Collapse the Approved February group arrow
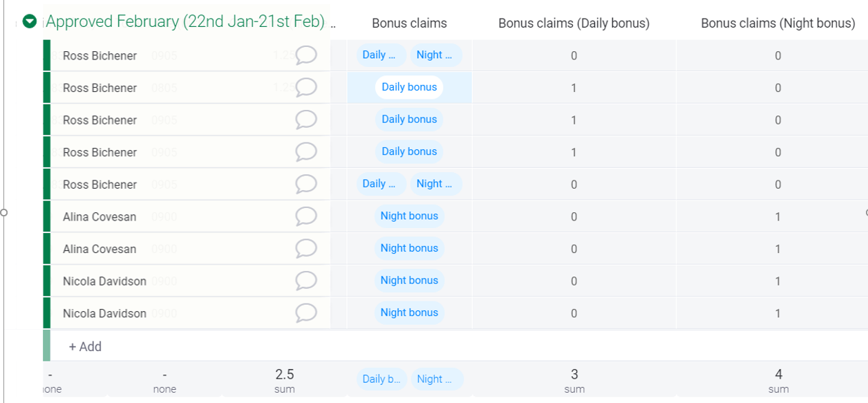Viewport: 868px width, 403px height. pyautogui.click(x=29, y=21)
